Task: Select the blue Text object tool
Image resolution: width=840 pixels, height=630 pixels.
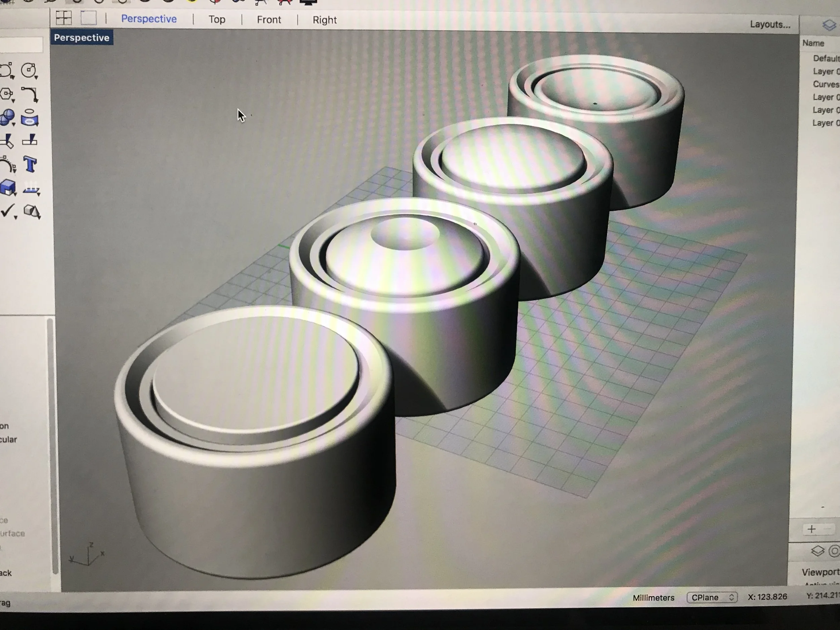Action: click(30, 164)
